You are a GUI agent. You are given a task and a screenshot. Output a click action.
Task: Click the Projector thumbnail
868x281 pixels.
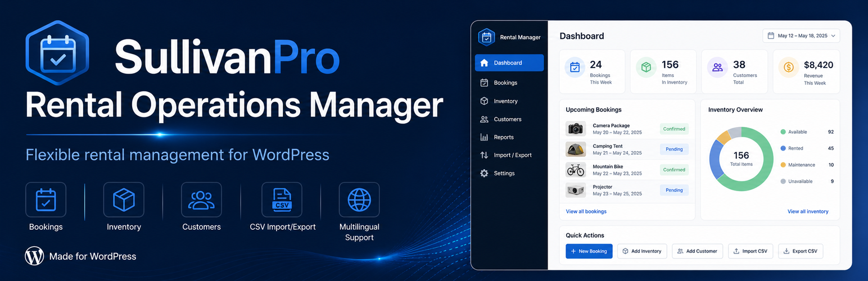coord(576,190)
